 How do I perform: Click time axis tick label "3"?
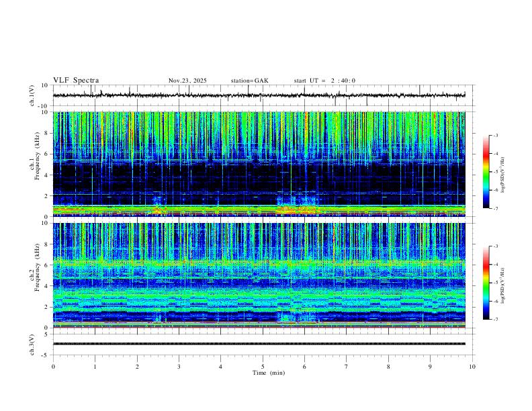pyautogui.click(x=179, y=367)
